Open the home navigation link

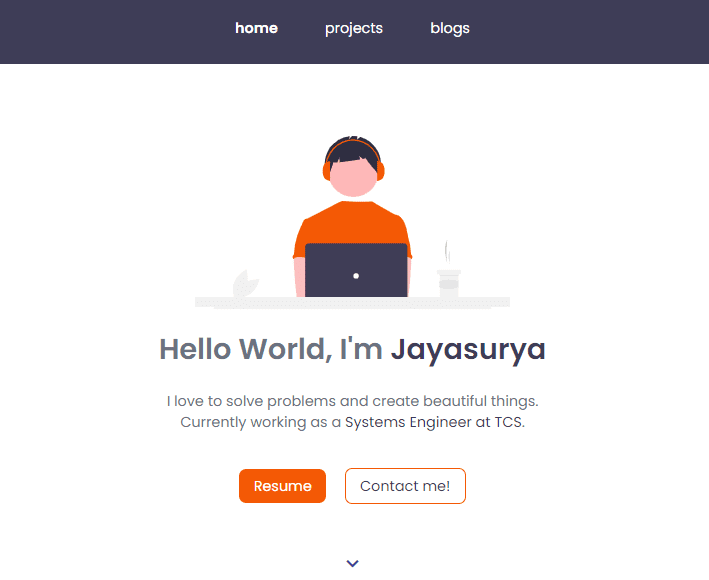[256, 28]
